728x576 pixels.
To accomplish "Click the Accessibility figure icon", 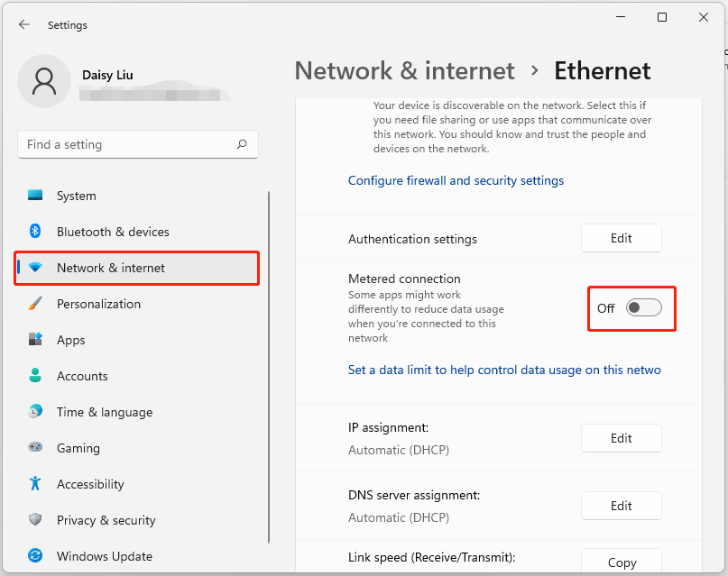I will 35,484.
